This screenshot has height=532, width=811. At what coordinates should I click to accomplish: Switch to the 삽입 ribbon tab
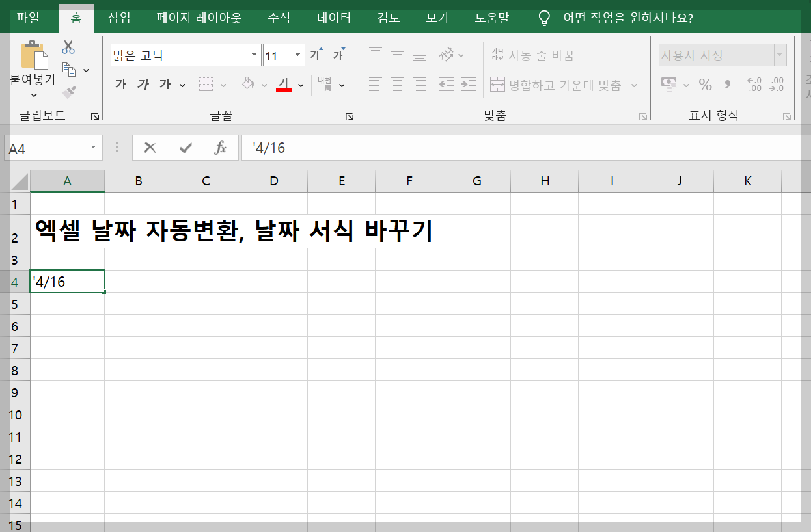point(117,19)
